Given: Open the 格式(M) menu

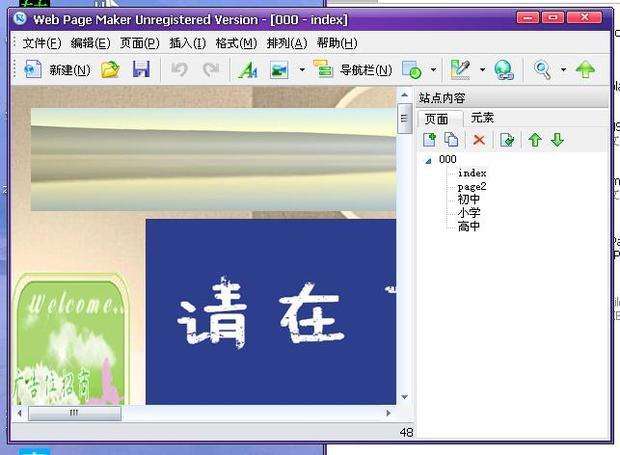Looking at the screenshot, I should [x=236, y=43].
